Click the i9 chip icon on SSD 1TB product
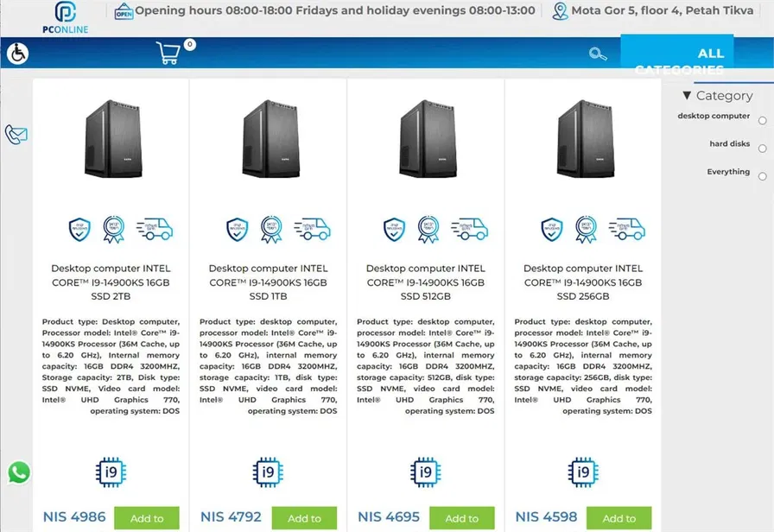The image size is (774, 532). pyautogui.click(x=268, y=472)
